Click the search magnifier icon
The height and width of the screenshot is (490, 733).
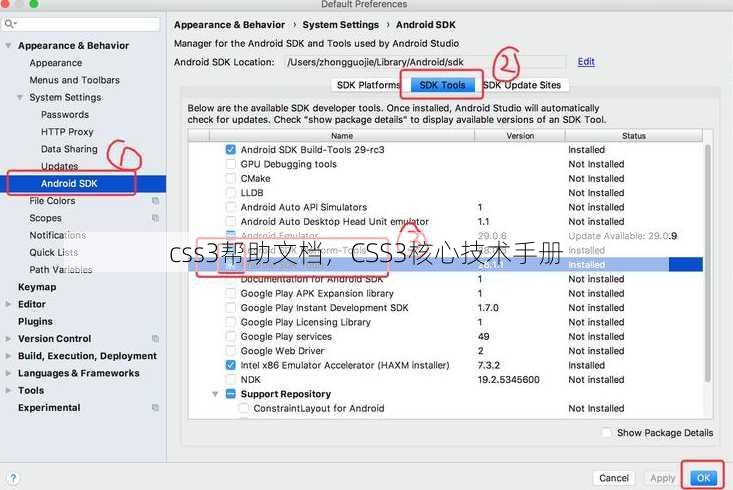pyautogui.click(x=9, y=23)
